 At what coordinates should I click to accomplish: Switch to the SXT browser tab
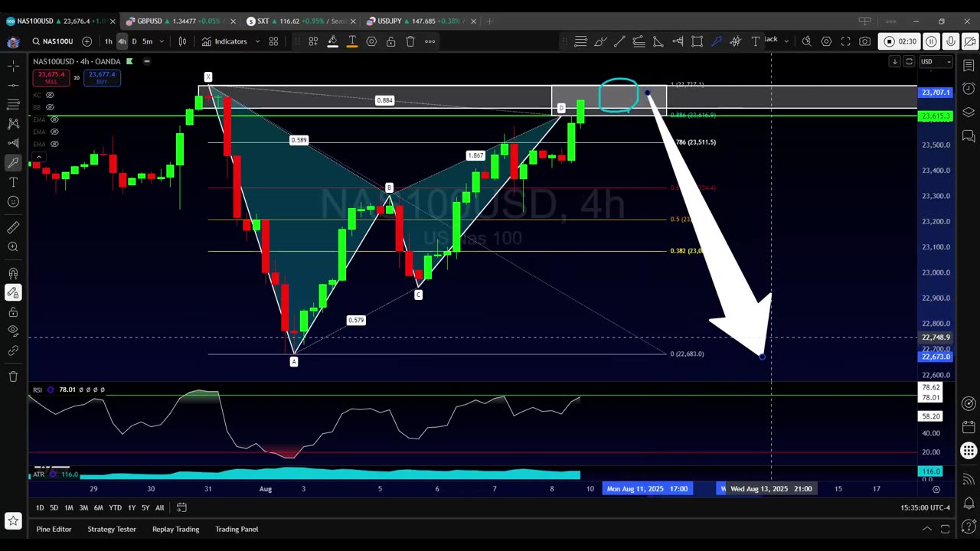coord(300,21)
